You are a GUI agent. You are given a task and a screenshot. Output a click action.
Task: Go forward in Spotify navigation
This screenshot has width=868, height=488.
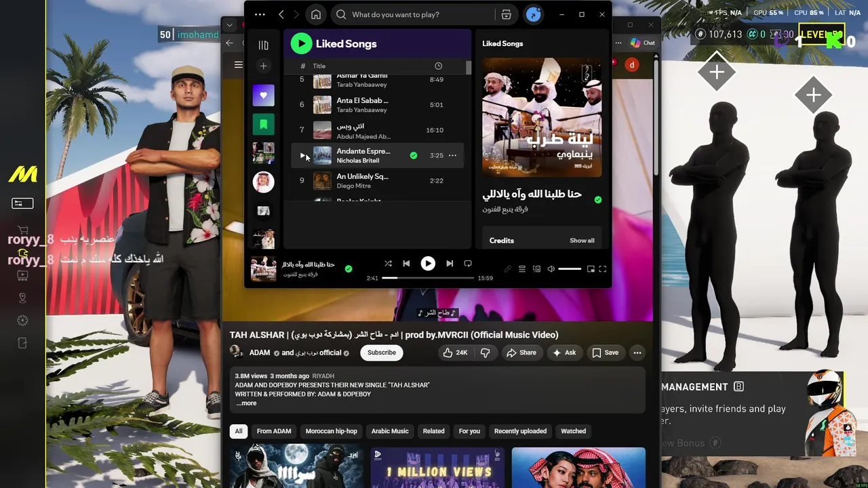click(296, 14)
